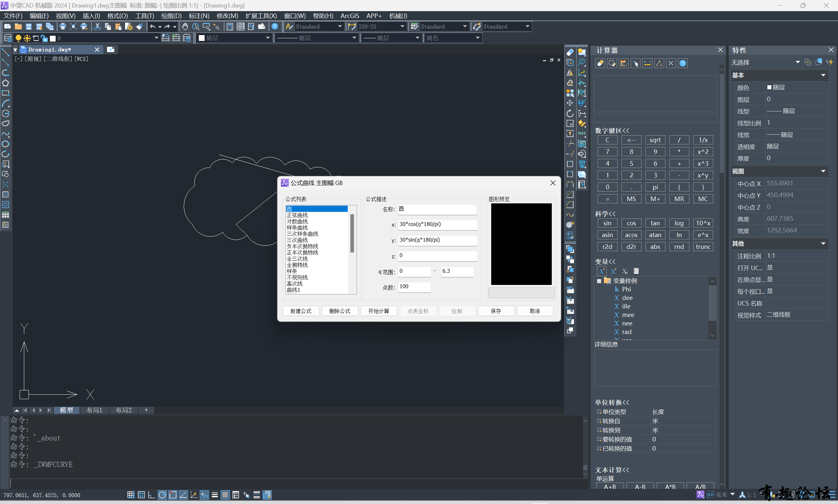Click the New Variable icon in variables section
Viewport: 838px width, 504px height.
(602, 271)
